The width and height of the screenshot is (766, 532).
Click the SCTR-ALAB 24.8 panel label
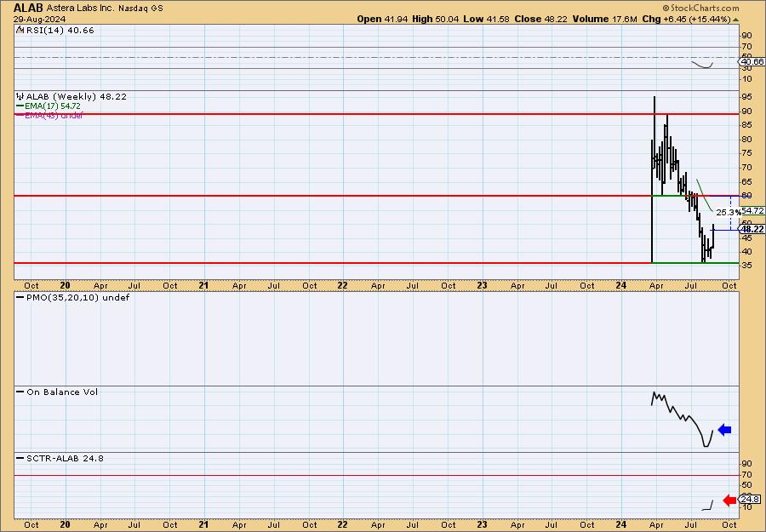pyautogui.click(x=65, y=458)
